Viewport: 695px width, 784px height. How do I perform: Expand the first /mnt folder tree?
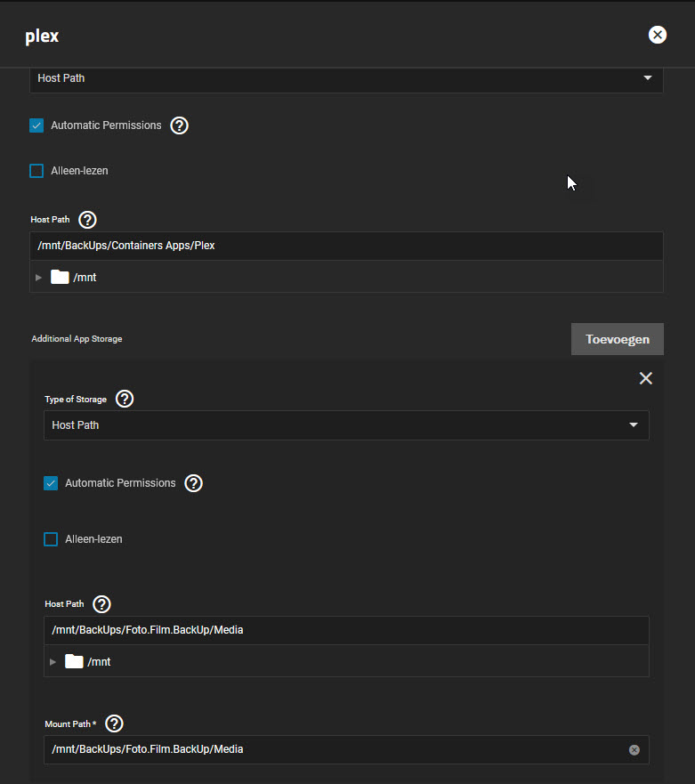point(38,278)
